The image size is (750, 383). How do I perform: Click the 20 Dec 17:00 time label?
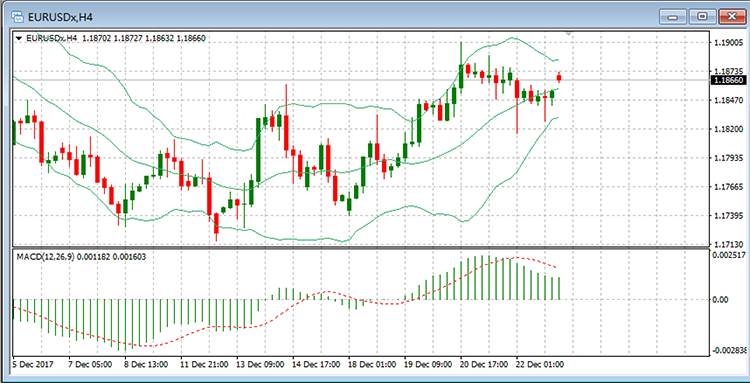pos(485,364)
